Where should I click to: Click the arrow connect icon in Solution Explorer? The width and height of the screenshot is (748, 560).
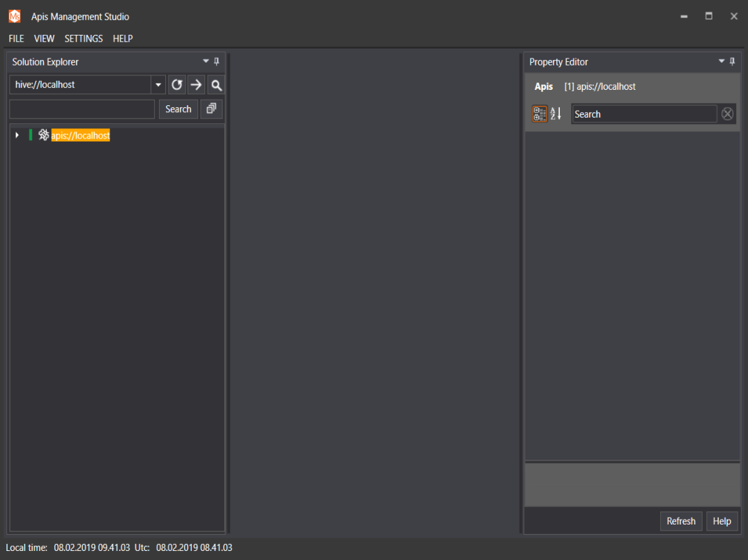(x=197, y=85)
